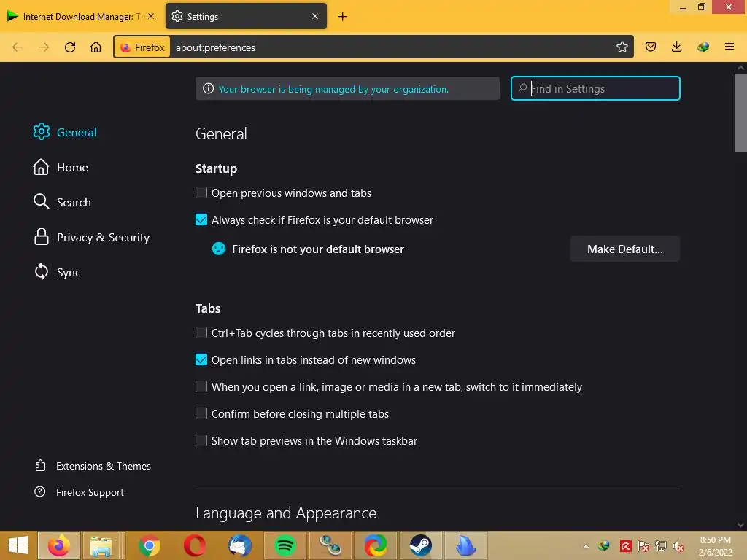Click the red antivirus icon in the system tray
747x560 pixels.
pos(625,546)
